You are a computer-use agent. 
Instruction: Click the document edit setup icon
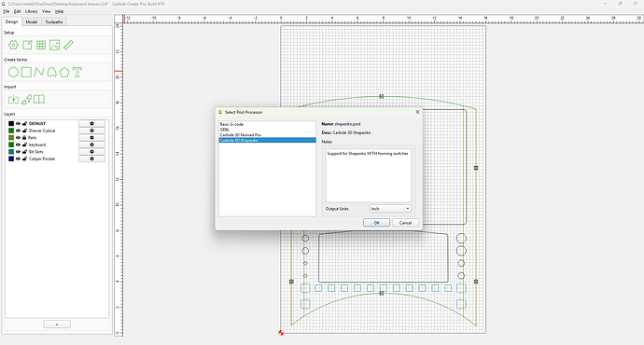(x=27, y=45)
